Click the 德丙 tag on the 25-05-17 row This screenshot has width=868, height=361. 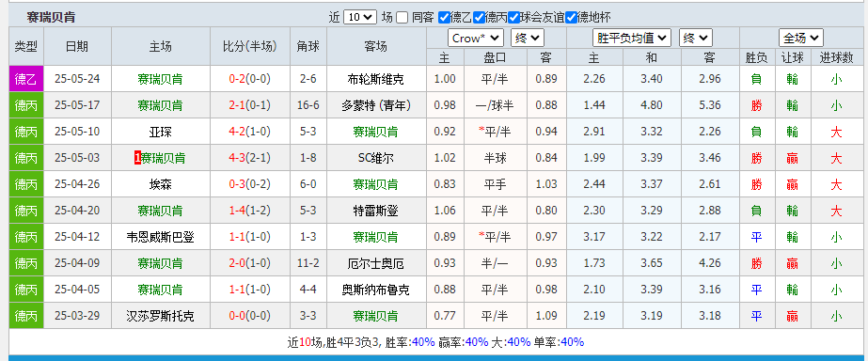(26, 105)
